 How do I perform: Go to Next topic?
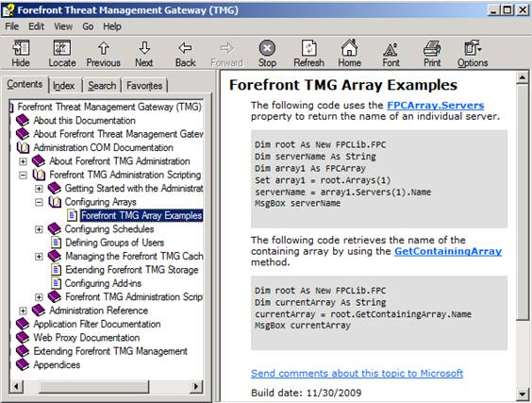(144, 53)
